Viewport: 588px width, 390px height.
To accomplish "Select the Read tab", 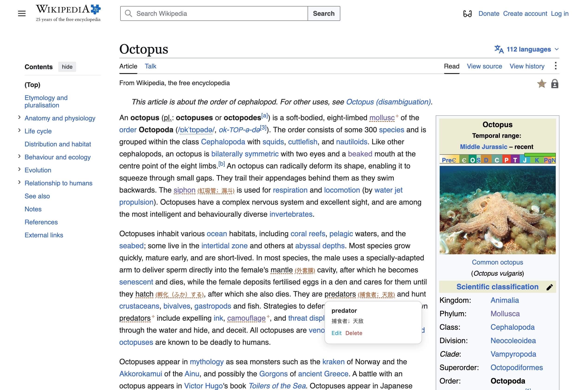I will click(452, 66).
